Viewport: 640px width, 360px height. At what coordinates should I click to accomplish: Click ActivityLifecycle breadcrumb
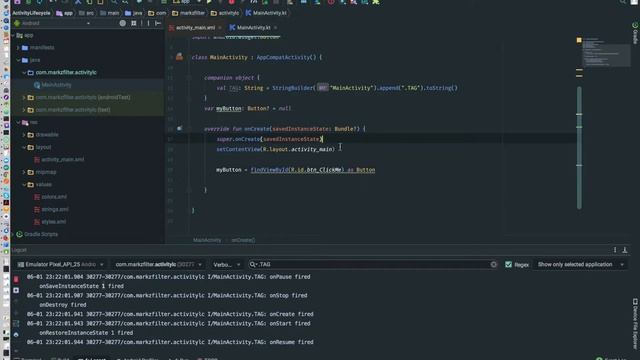pos(31,13)
